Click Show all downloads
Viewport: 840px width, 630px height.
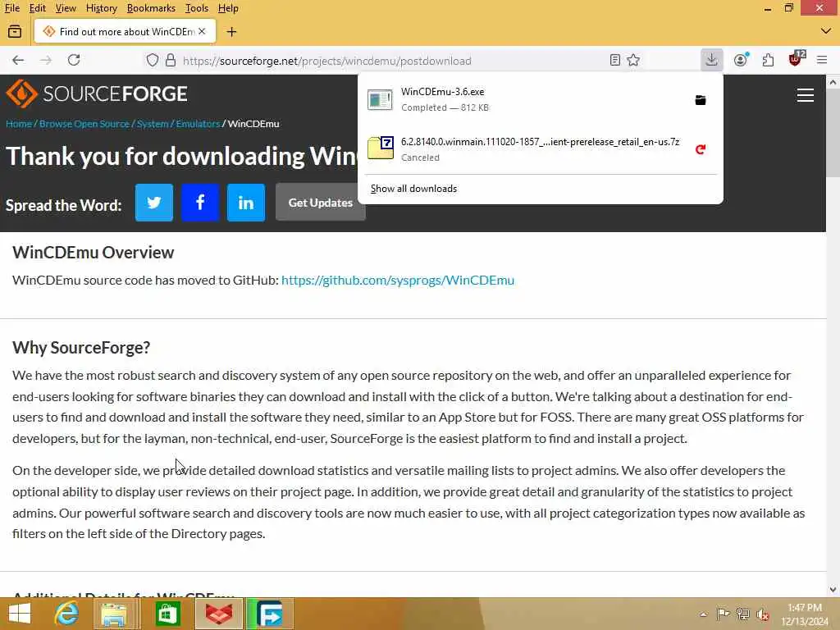click(x=413, y=189)
